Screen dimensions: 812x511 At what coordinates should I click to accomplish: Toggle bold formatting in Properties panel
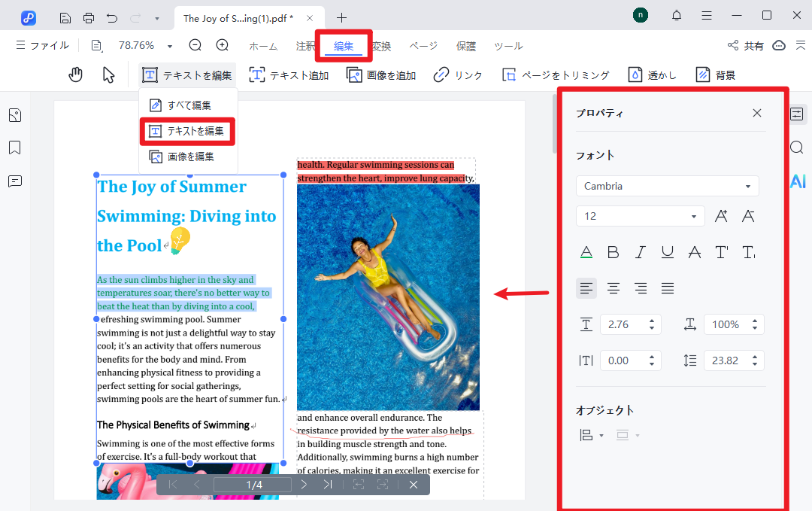click(613, 252)
